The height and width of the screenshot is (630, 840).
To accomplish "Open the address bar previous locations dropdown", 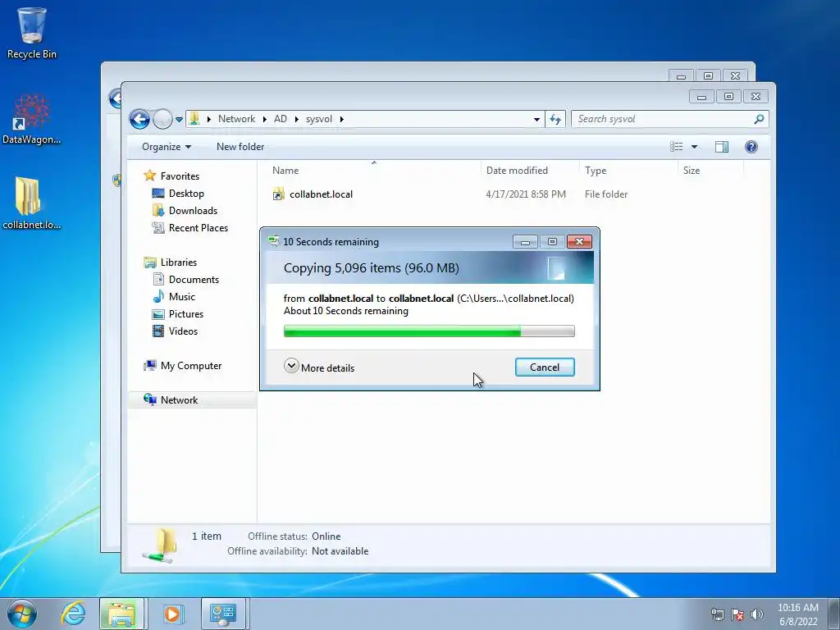I will click(536, 120).
